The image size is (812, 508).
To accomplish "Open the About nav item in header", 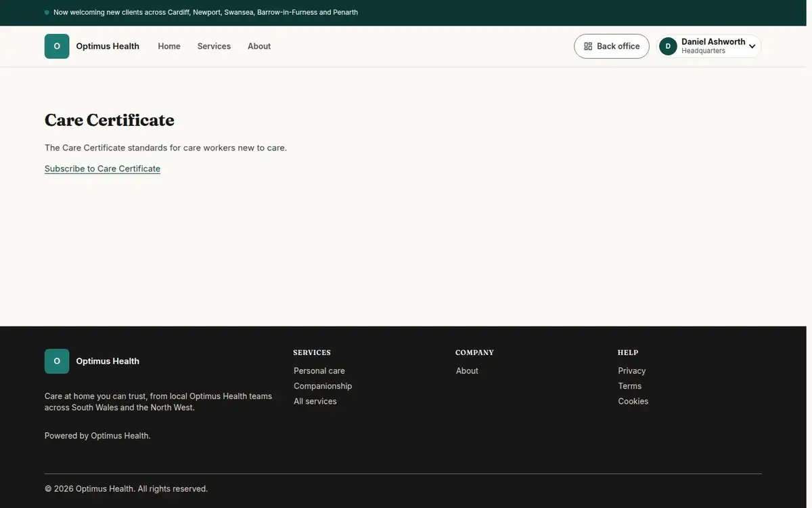I will point(259,46).
